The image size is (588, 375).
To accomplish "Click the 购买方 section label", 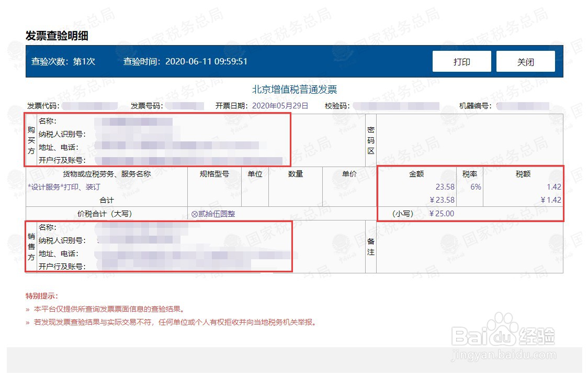I will tap(31, 140).
